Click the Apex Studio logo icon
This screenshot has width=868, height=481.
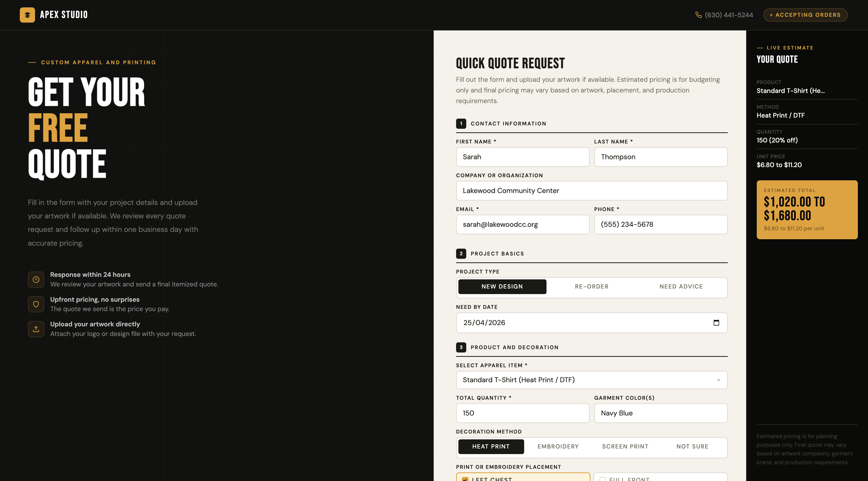pos(27,15)
